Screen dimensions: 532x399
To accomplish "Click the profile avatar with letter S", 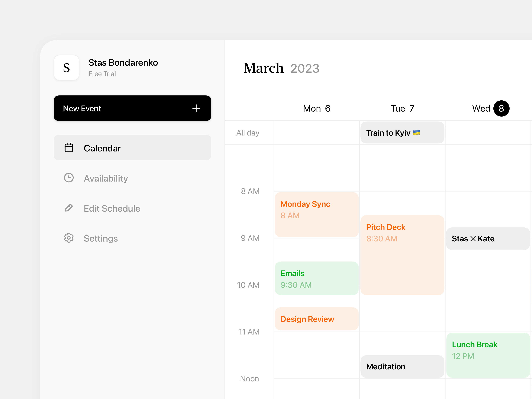I will tap(66, 68).
